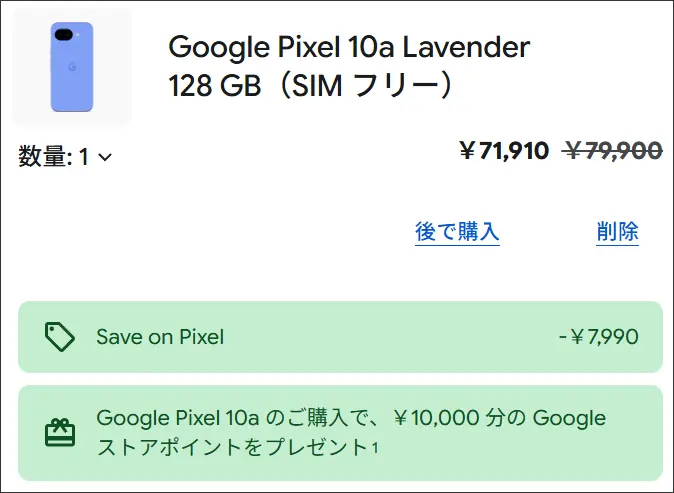Screen dimensions: 674x493
Task: Click the camera bar on the phone image
Action: (64, 37)
